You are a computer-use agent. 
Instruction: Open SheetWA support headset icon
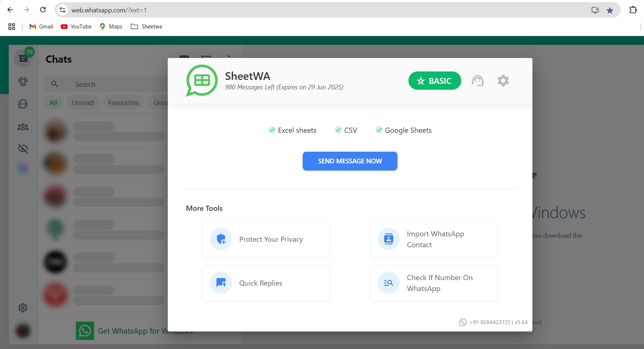pyautogui.click(x=478, y=81)
